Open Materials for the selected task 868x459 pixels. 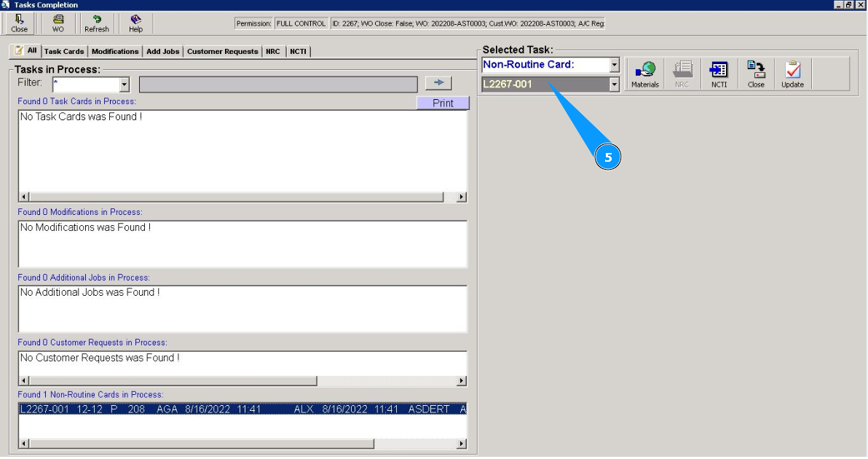pos(645,74)
